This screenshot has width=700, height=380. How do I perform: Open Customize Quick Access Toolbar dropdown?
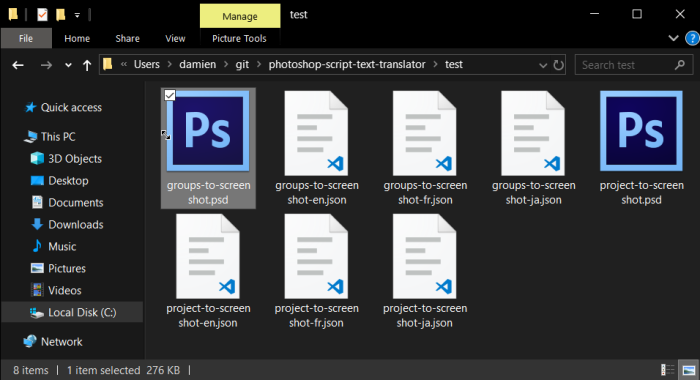(77, 15)
